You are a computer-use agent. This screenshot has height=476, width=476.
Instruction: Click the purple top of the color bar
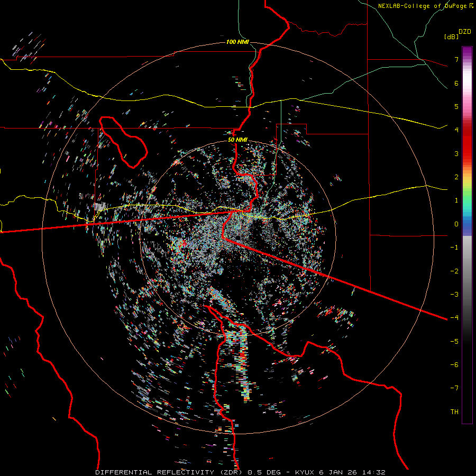tap(467, 51)
